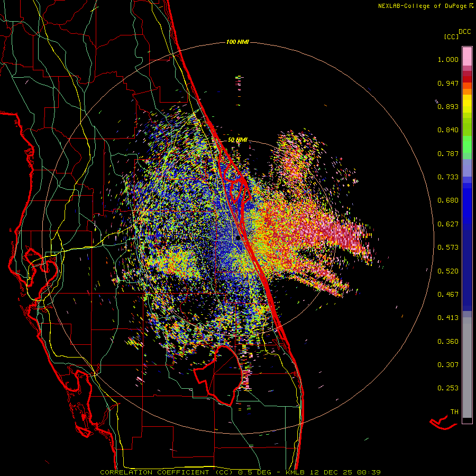This screenshot has height=476, width=476.
Task: Click the DCC label above the color scale
Action: (x=464, y=32)
